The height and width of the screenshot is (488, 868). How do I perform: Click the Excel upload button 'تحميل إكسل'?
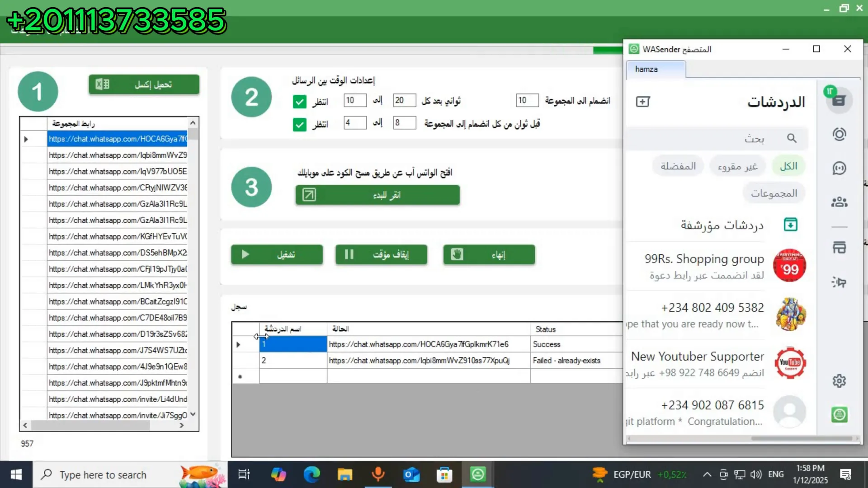pos(144,84)
